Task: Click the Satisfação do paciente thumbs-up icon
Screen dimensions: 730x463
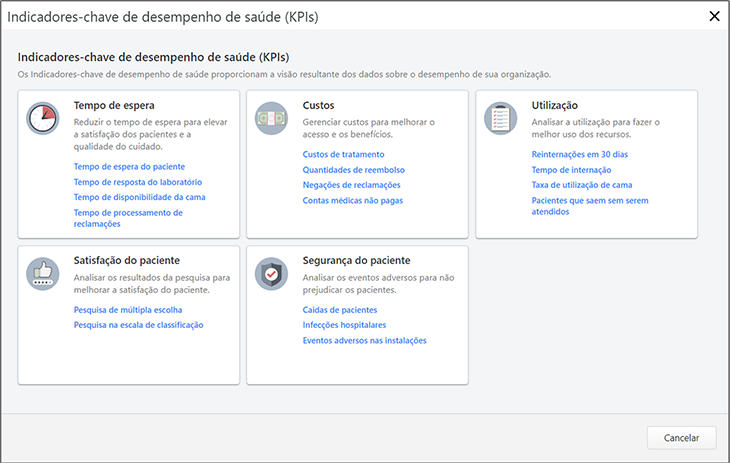Action: tap(43, 274)
